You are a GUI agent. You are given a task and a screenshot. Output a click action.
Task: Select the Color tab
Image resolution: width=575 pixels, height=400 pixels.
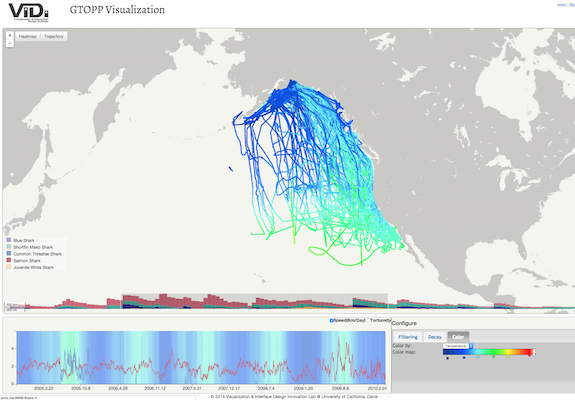[458, 337]
